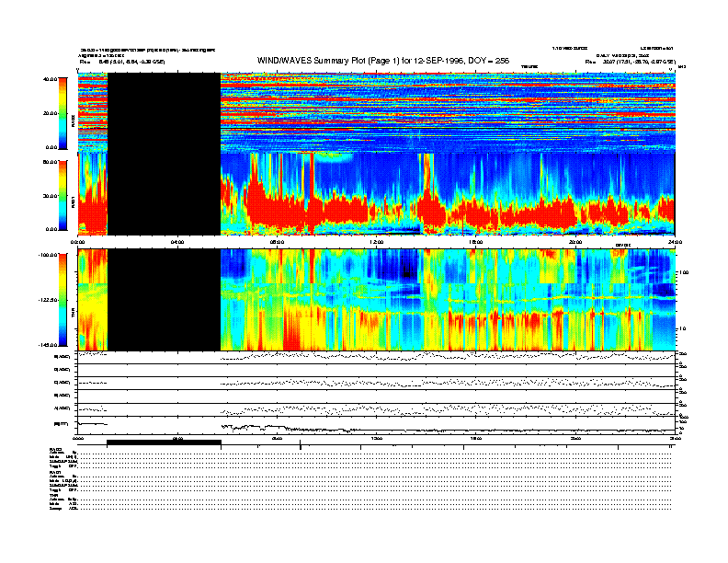Click the top line-plot panel under TNR
This screenshot has width=728, height=563.
(376, 356)
